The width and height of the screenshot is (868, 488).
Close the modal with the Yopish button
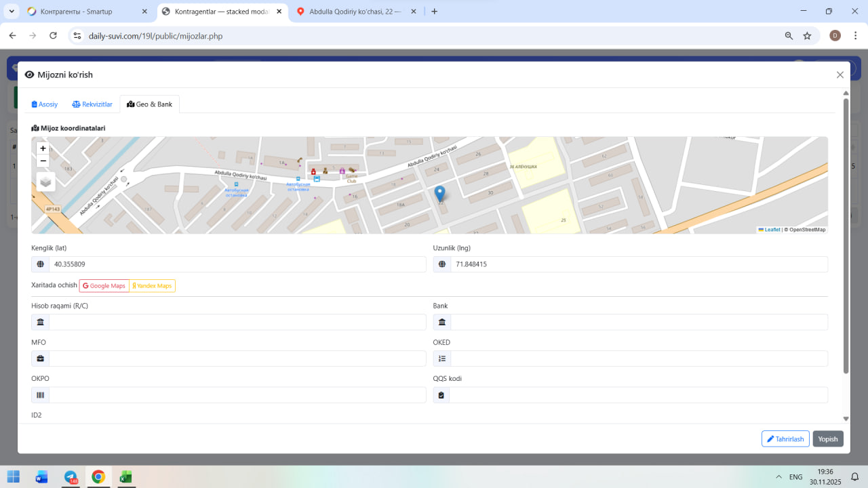pos(827,439)
